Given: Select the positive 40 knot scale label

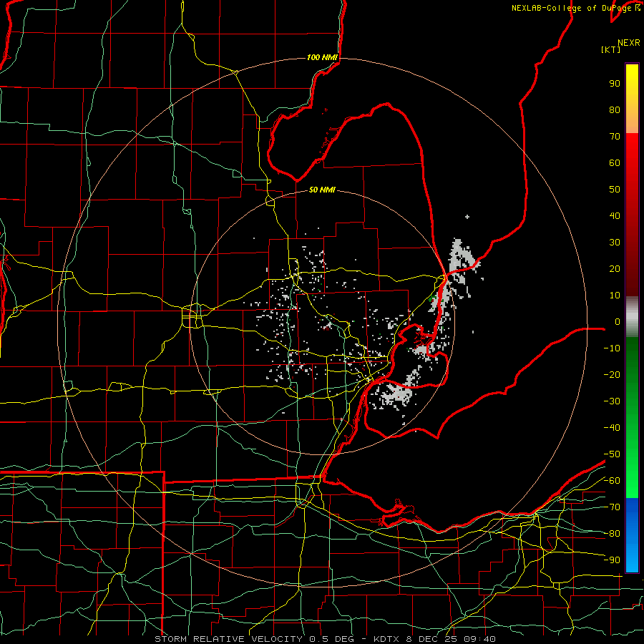Looking at the screenshot, I should tap(615, 215).
